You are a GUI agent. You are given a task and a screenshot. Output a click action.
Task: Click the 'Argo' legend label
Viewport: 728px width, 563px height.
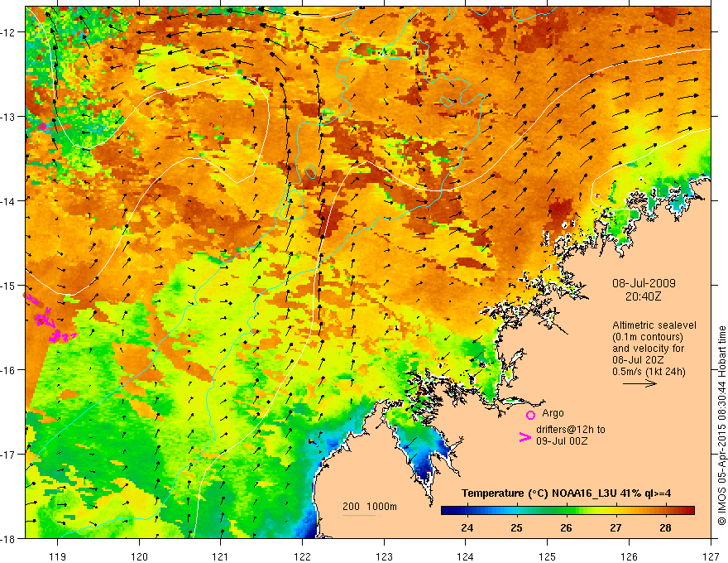click(x=553, y=412)
